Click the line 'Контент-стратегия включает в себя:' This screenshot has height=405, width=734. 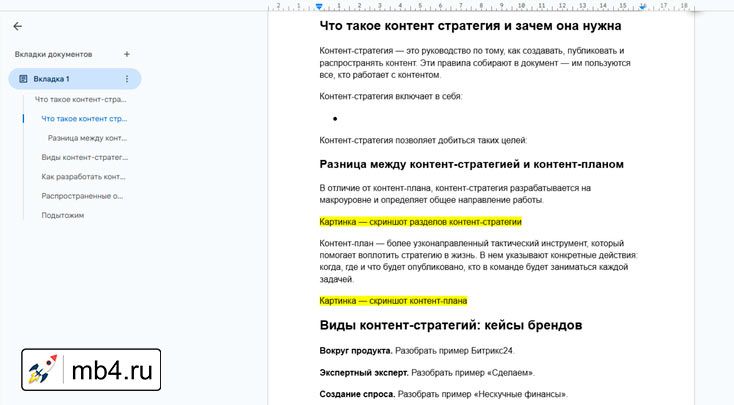click(391, 96)
